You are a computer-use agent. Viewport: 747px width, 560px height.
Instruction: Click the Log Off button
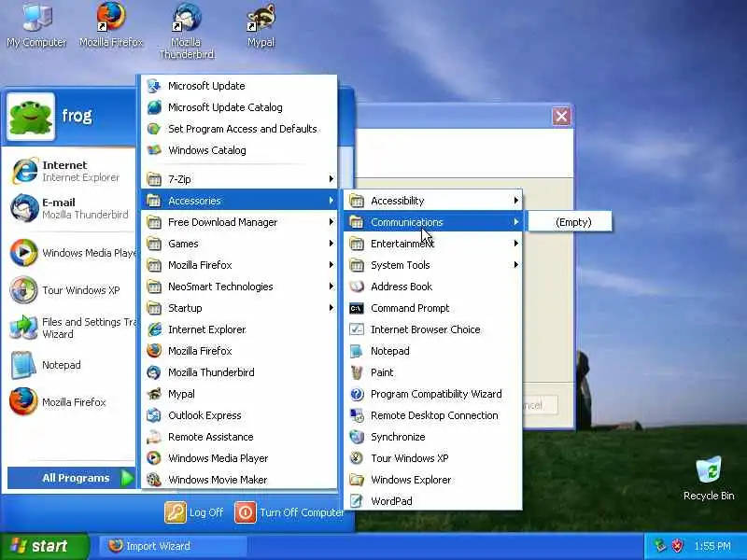point(194,512)
